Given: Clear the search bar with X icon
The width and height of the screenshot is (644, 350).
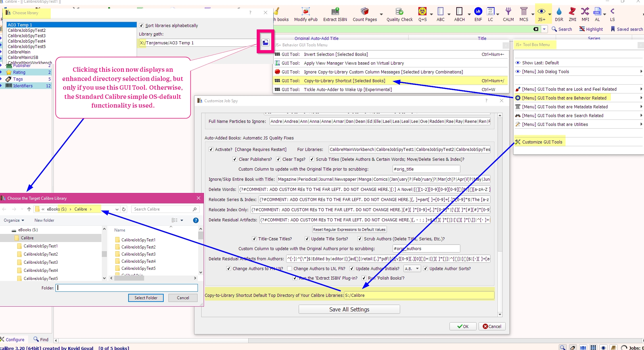Looking at the screenshot, I should coord(536,29).
